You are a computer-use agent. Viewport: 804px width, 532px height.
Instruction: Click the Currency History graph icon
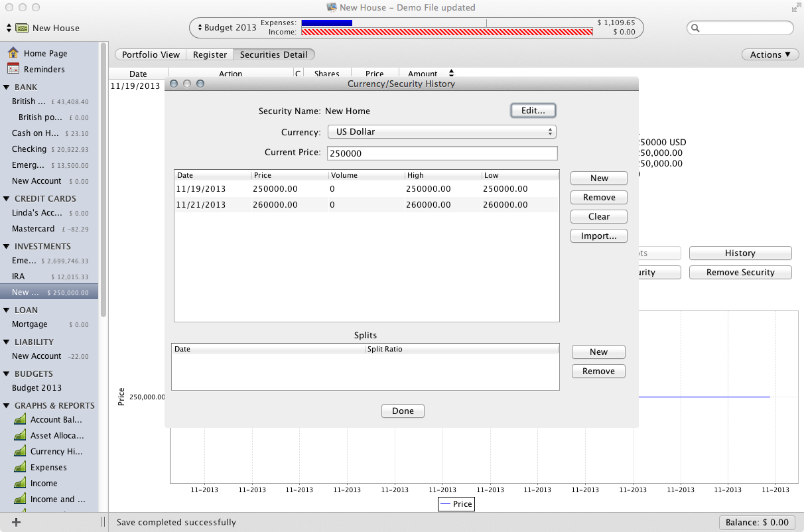[20, 451]
